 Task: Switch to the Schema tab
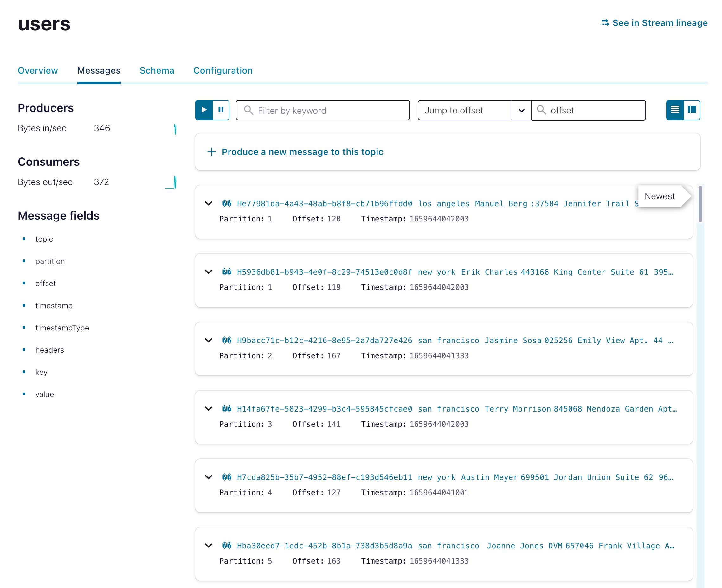[157, 70]
